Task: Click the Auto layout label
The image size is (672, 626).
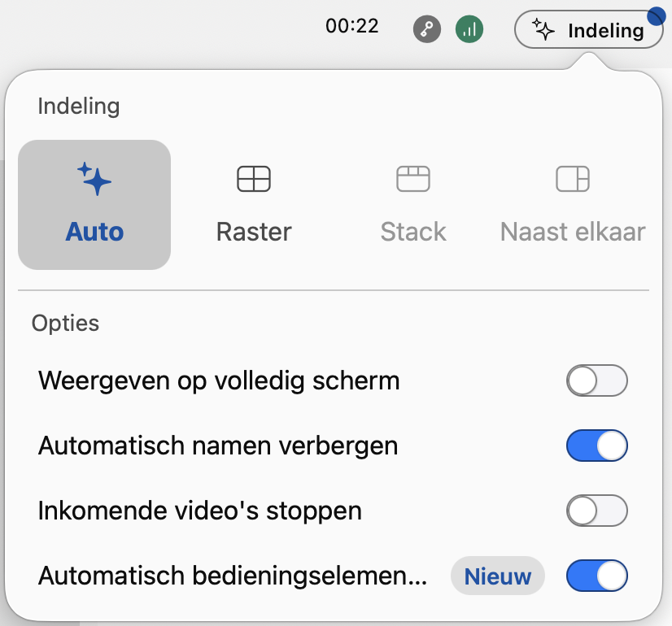Action: pos(94,232)
